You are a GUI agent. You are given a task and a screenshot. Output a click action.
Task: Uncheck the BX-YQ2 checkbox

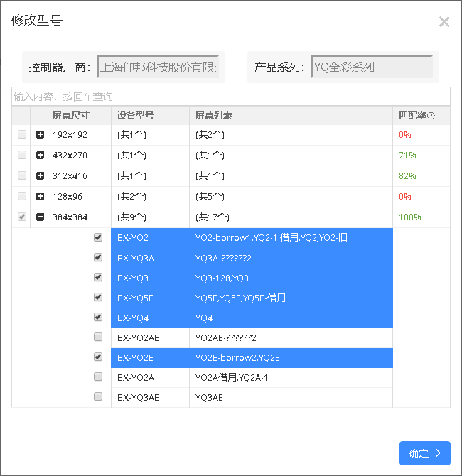(x=98, y=237)
